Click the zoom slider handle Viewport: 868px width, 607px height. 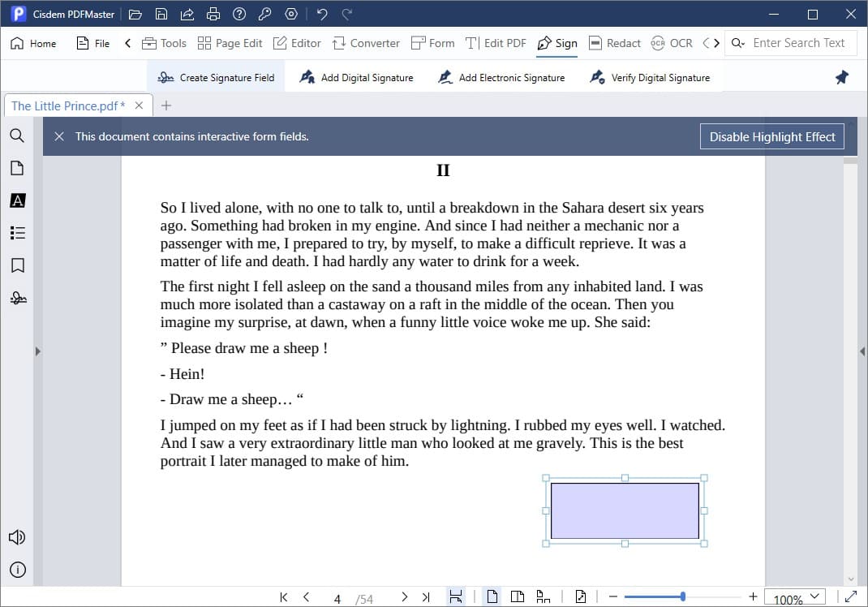[682, 596]
